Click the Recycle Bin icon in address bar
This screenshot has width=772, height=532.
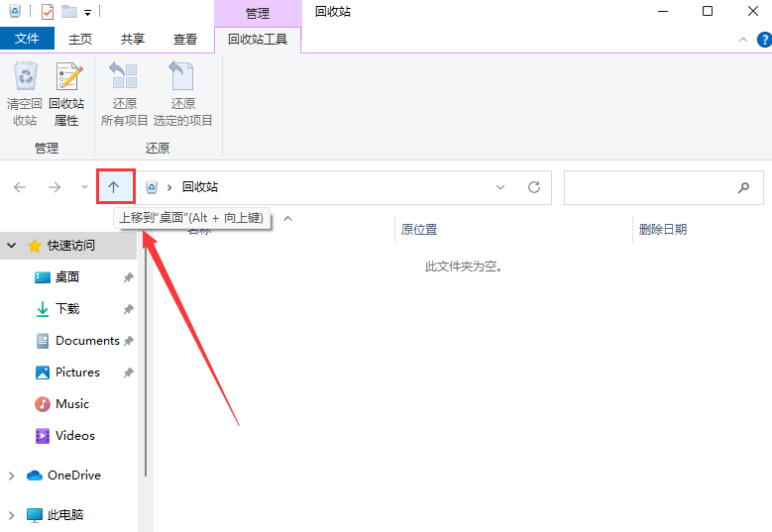(152, 187)
